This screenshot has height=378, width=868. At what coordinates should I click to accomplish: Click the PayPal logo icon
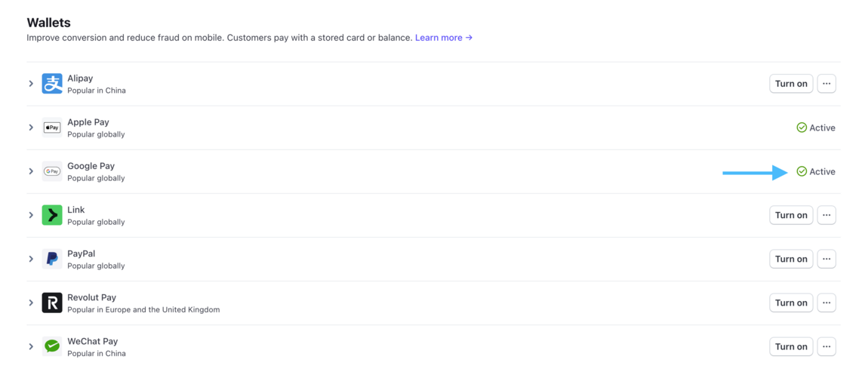52,259
